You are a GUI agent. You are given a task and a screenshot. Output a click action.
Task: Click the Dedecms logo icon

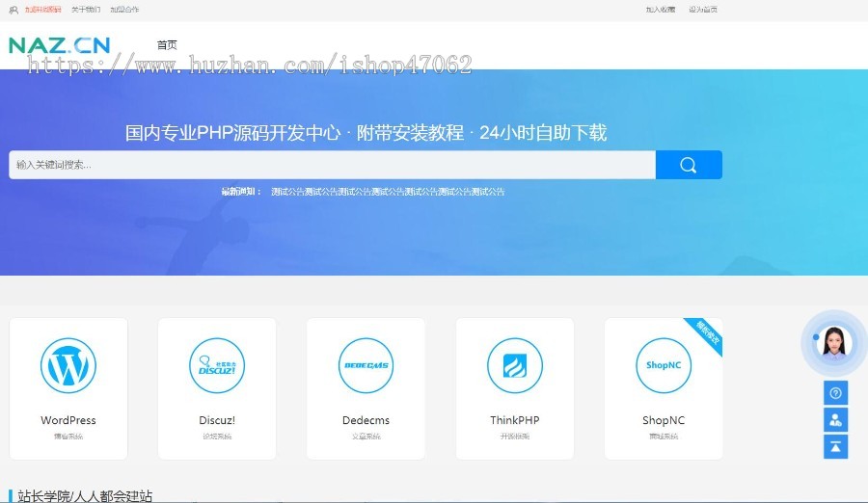[x=366, y=366]
